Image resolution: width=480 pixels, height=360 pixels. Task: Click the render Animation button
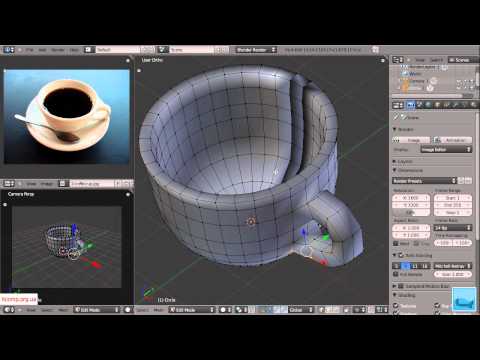pos(452,140)
